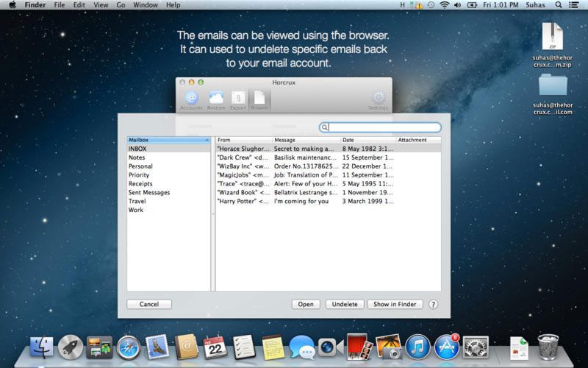Open the Safari icon in dock
This screenshot has height=368, width=588.
point(128,347)
